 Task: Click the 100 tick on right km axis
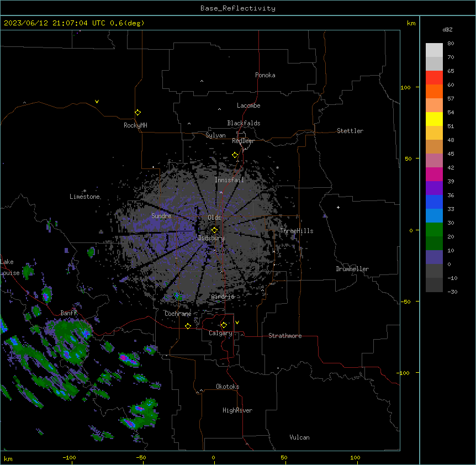pos(405,87)
